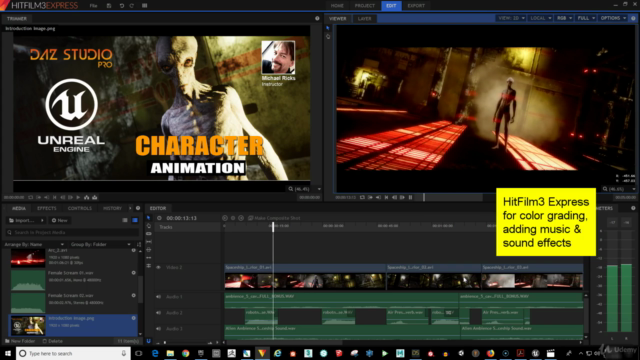The image size is (640, 360).
Task: Switch to the Project tab
Action: tap(364, 6)
